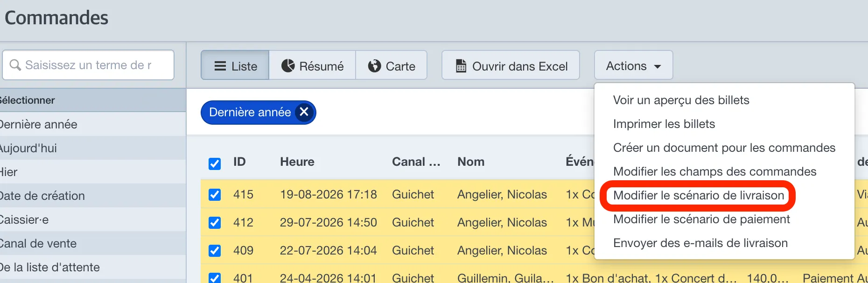Click the Dernière année filter chip label
Screen dimensions: 868x283
click(250, 112)
